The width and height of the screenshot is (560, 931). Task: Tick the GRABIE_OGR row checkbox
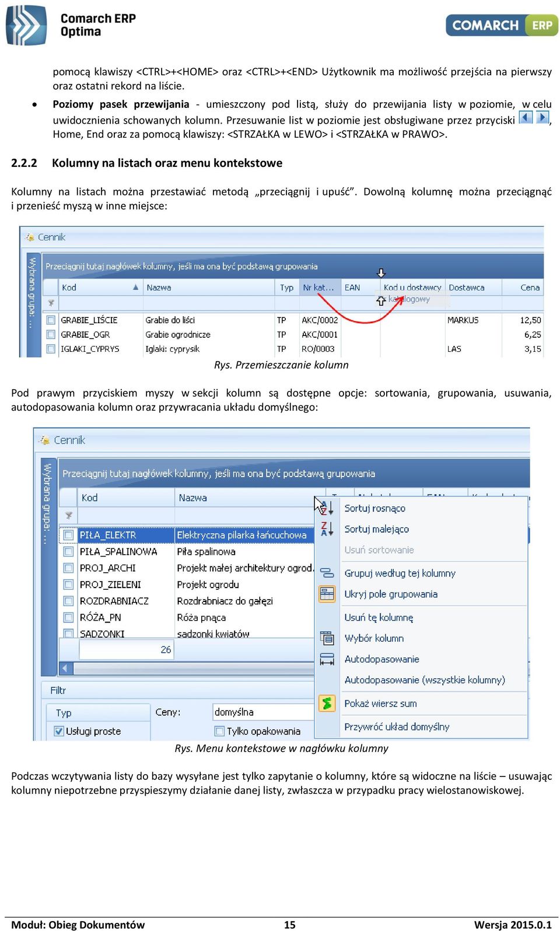point(51,334)
